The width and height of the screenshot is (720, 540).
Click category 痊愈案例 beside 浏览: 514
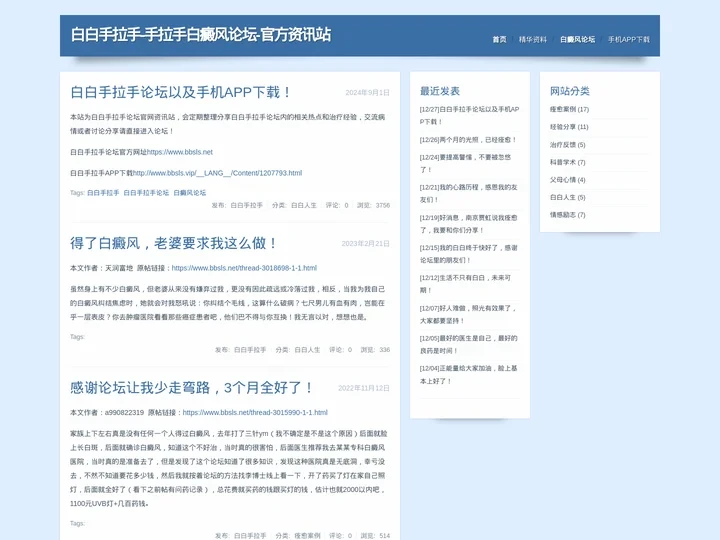coord(307,536)
